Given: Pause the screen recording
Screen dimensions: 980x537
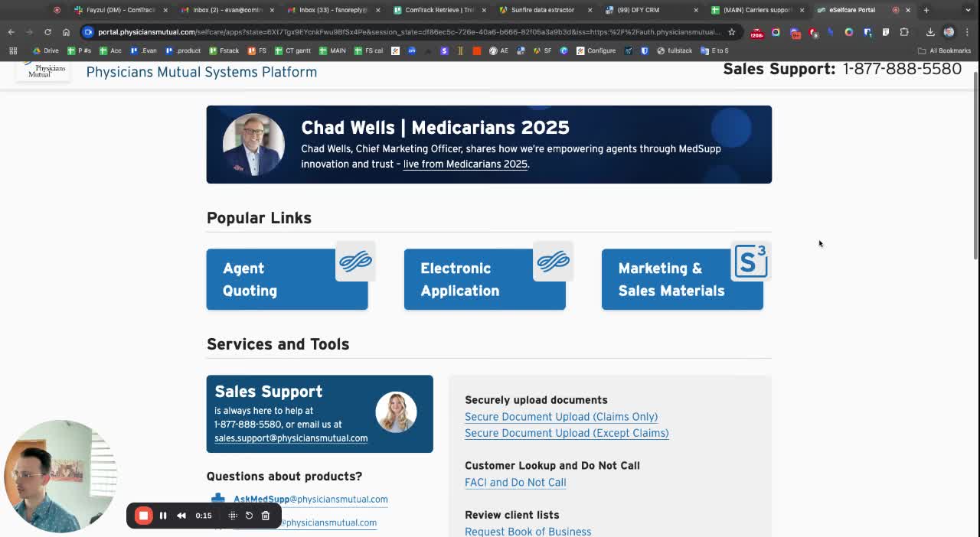Looking at the screenshot, I should (x=163, y=516).
